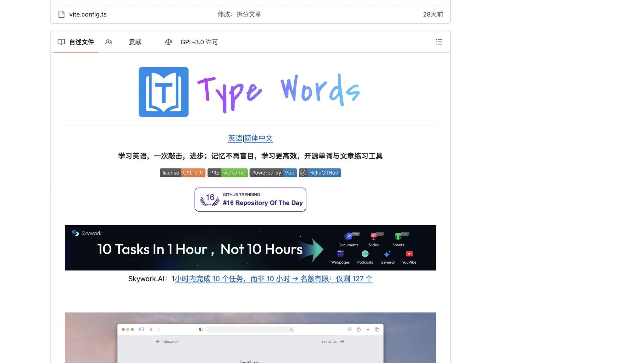Switch to the 贡献 tab
Screen dimensions: 644x363
135,42
